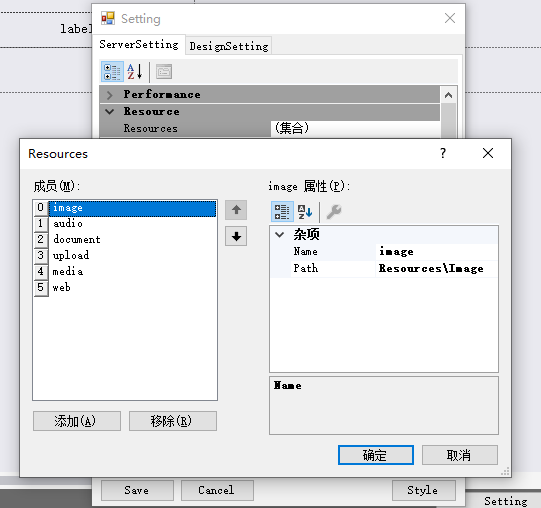Switch image properties to categorized view
The height and width of the screenshot is (508, 541).
click(282, 212)
